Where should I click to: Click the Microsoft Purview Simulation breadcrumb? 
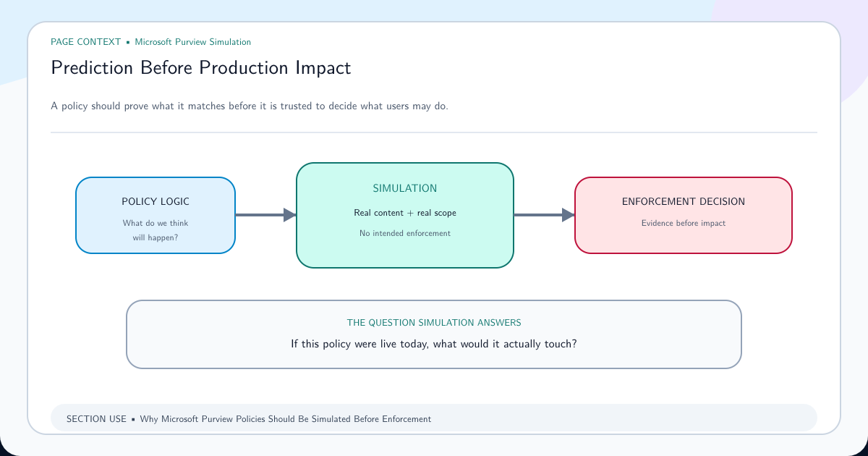click(193, 42)
